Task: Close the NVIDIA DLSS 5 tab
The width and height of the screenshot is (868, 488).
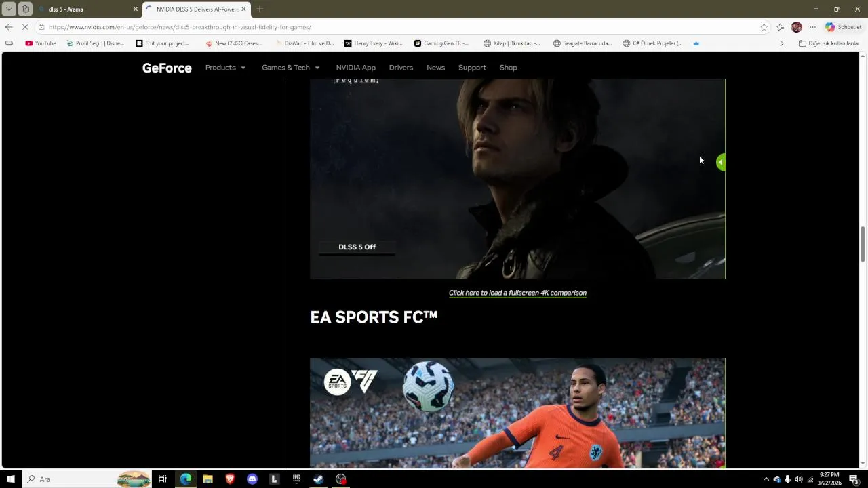Action: 243,9
